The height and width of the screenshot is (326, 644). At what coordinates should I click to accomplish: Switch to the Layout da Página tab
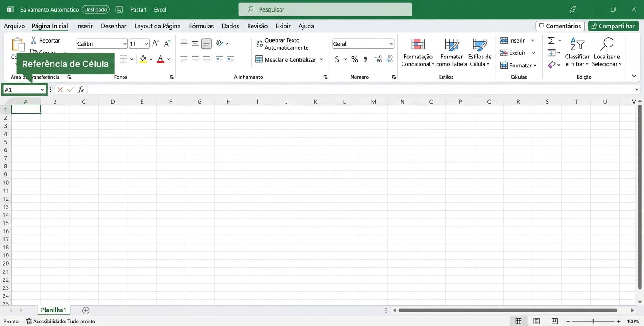pyautogui.click(x=157, y=26)
